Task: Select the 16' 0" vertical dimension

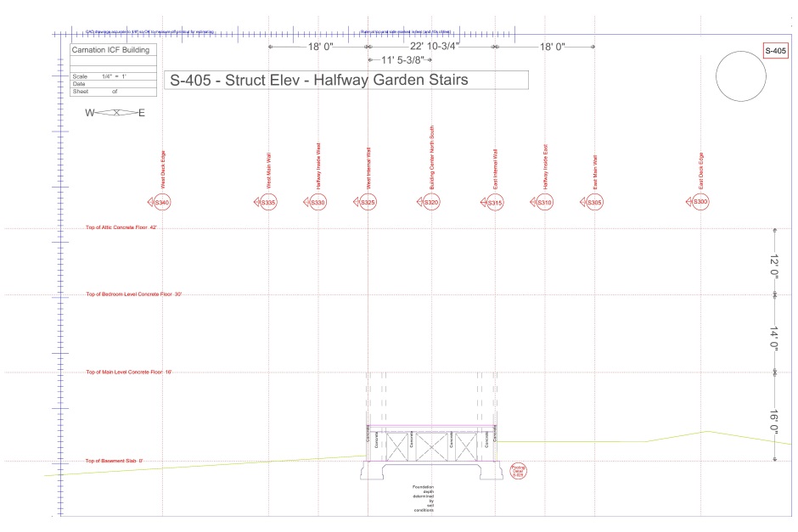Action: tap(774, 421)
